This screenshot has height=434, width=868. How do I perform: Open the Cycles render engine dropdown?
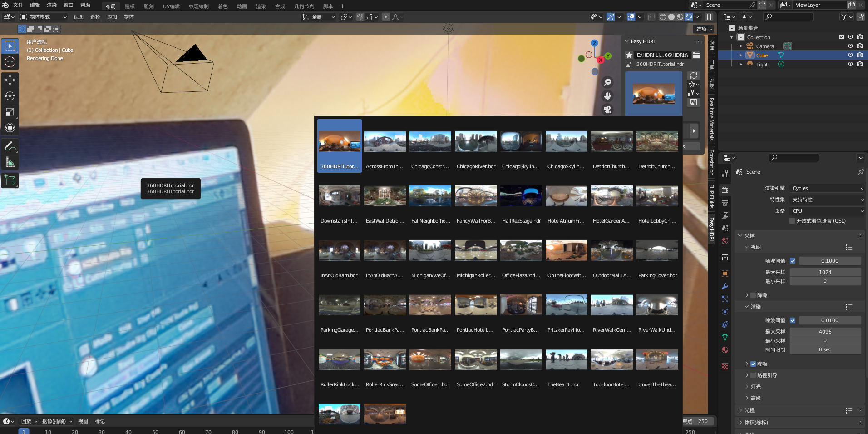point(827,188)
